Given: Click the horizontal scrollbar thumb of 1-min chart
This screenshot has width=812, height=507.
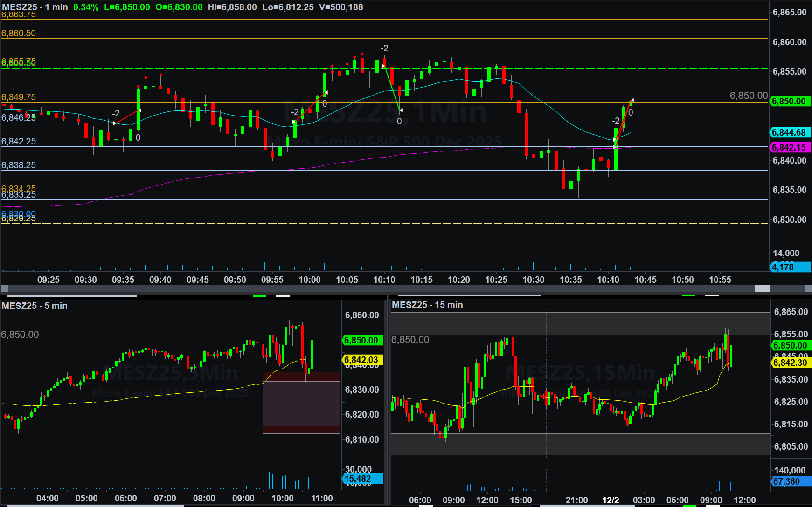Looking at the screenshot, I should (762, 288).
